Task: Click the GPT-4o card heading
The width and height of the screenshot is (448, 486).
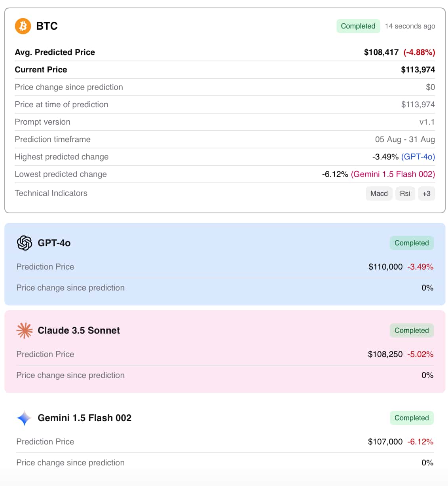Action: tap(54, 243)
